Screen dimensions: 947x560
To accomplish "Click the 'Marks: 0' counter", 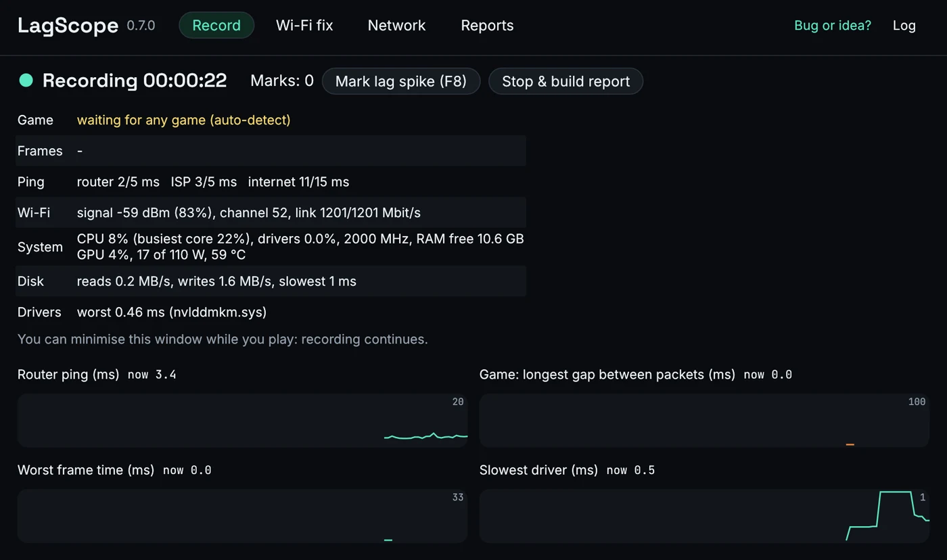I will [282, 81].
